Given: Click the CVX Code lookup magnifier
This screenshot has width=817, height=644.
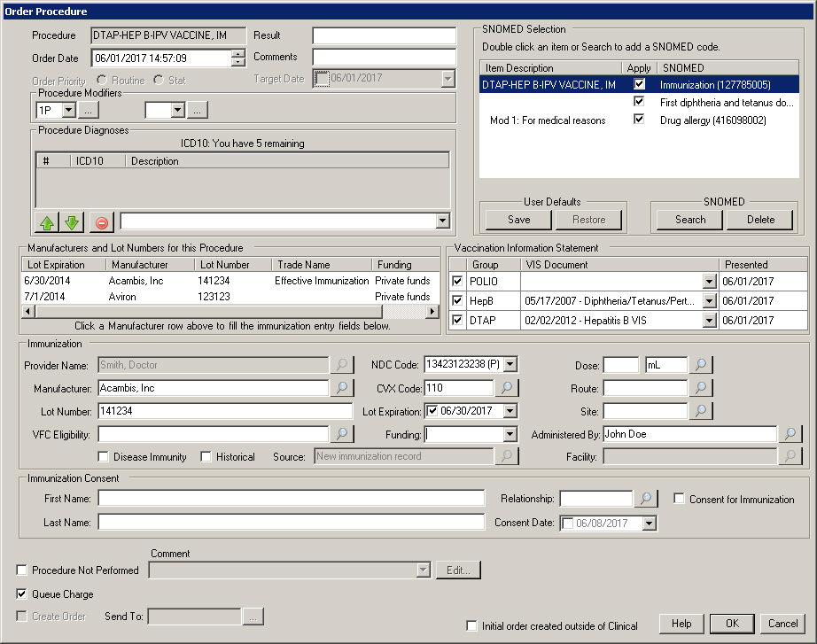Looking at the screenshot, I should [506, 388].
